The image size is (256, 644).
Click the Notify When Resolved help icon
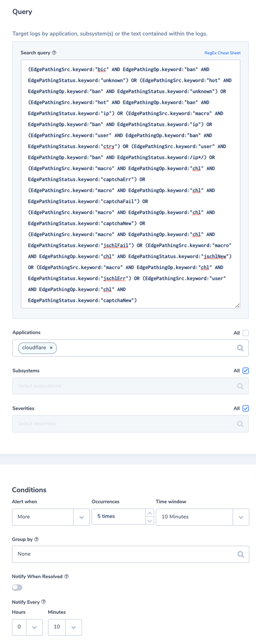[x=67, y=576]
